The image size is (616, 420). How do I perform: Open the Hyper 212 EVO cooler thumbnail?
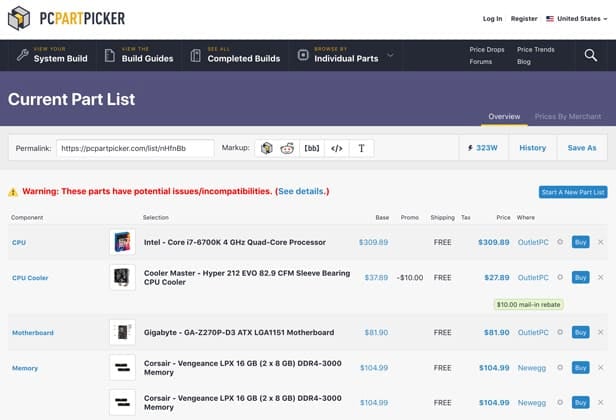point(123,277)
